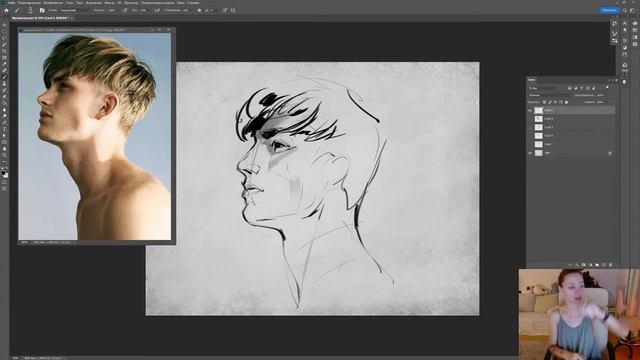Filter layers by pixel layer type
The image size is (640, 360).
(x=570, y=88)
